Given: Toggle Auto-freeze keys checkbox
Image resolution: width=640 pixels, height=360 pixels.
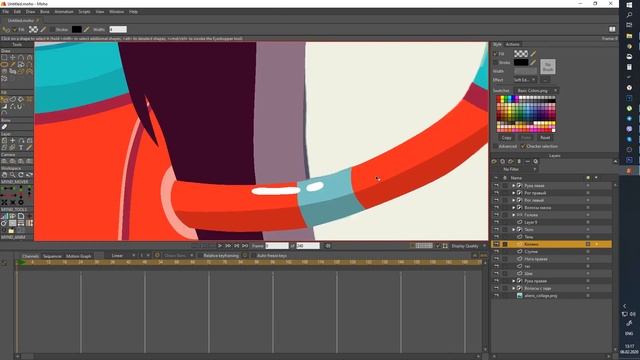Looking at the screenshot, I should (x=253, y=256).
